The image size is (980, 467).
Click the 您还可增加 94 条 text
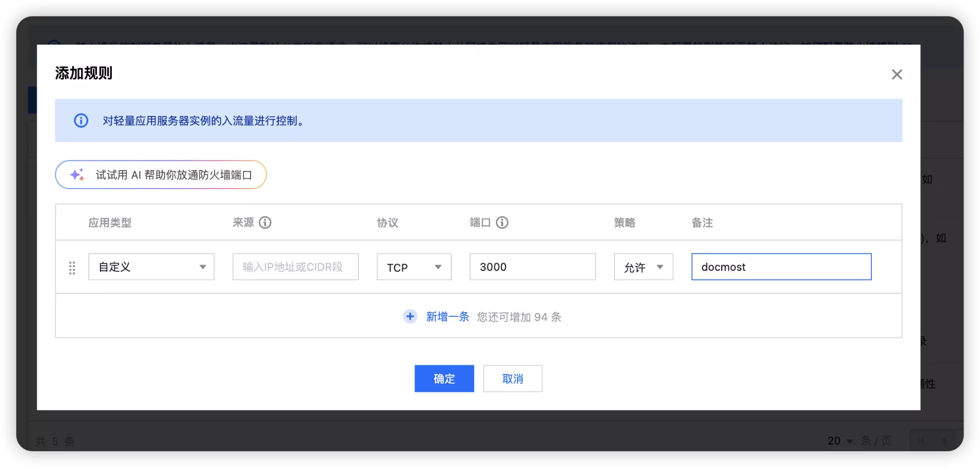coord(519,317)
